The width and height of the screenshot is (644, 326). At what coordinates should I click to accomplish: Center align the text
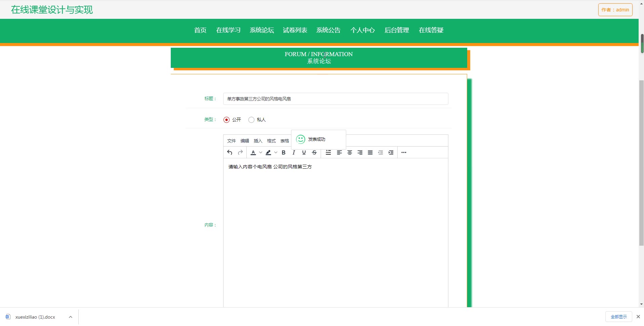pyautogui.click(x=350, y=153)
